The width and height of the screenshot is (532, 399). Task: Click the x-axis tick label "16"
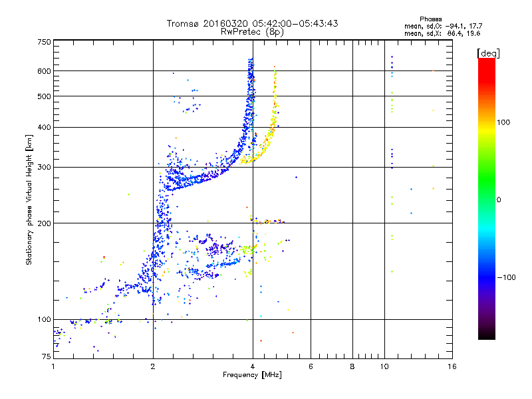[x=452, y=366]
